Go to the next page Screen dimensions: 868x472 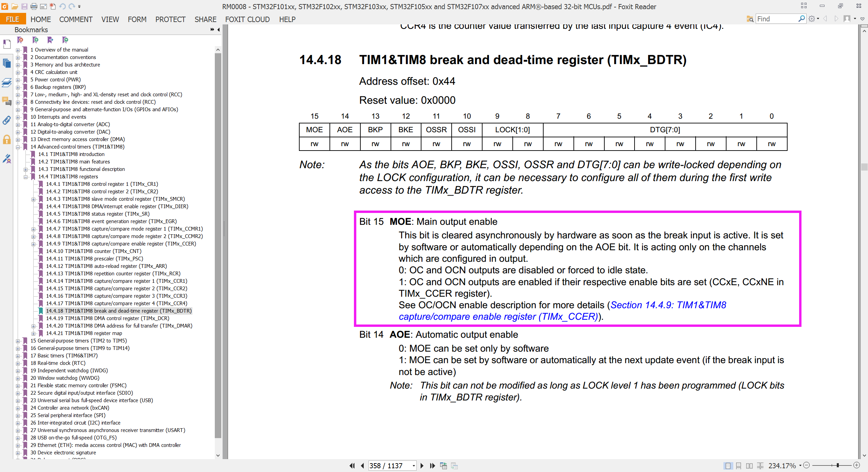422,466
